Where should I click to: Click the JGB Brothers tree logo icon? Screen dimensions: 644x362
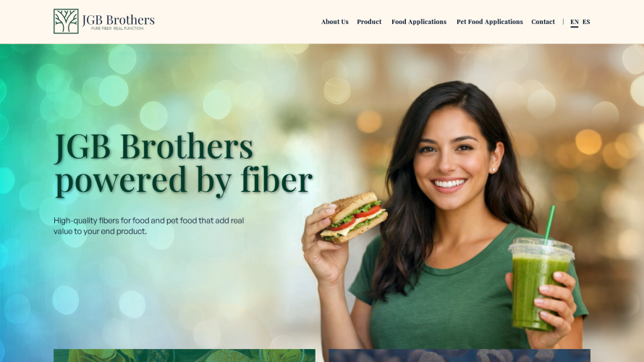(66, 21)
